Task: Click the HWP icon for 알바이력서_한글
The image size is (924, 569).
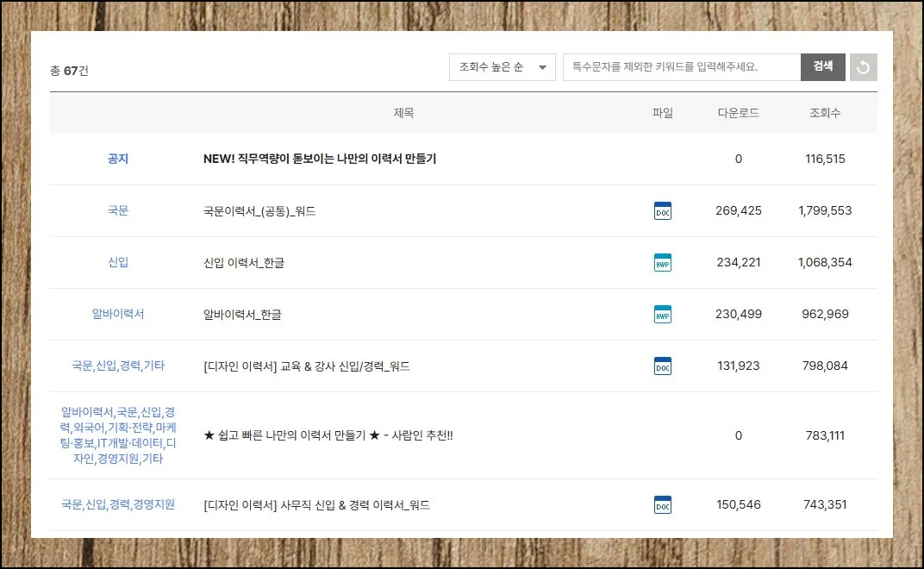Action: pos(662,314)
